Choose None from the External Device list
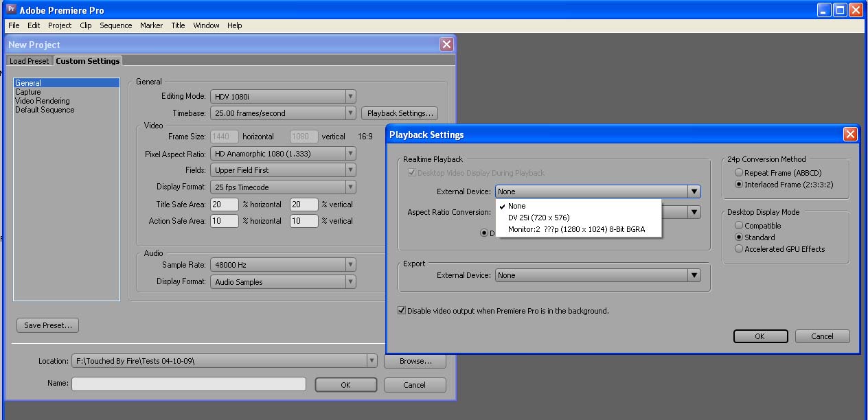This screenshot has width=868, height=420. [x=578, y=206]
